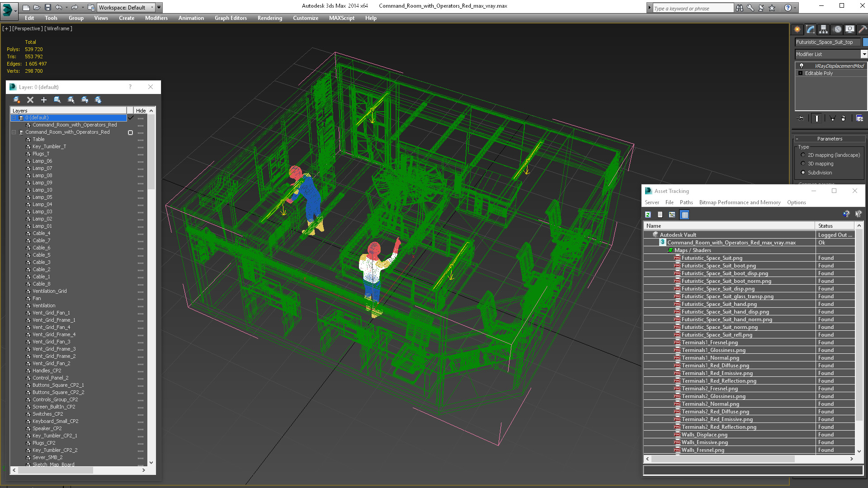Open the Create command panel tab
868x488 pixels.
click(x=797, y=29)
